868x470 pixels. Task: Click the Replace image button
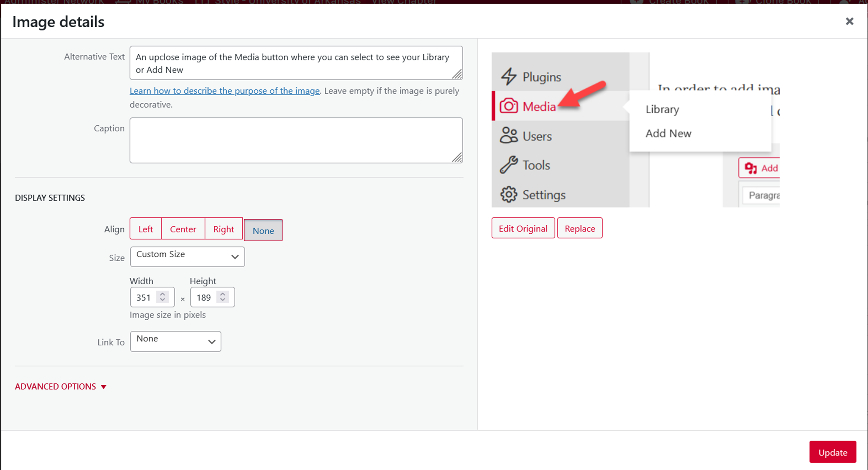coord(579,228)
